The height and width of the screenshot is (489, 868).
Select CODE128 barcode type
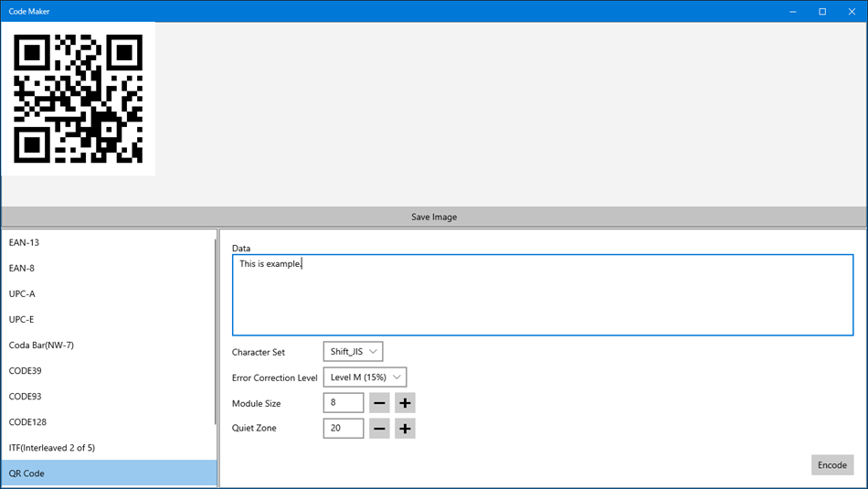(109, 422)
